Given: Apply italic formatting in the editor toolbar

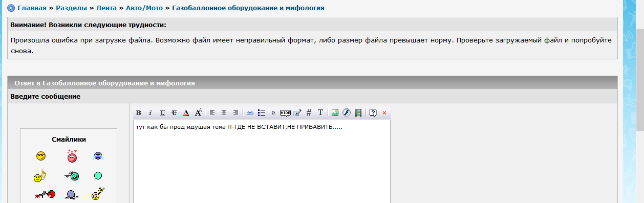Looking at the screenshot, I should point(151,112).
